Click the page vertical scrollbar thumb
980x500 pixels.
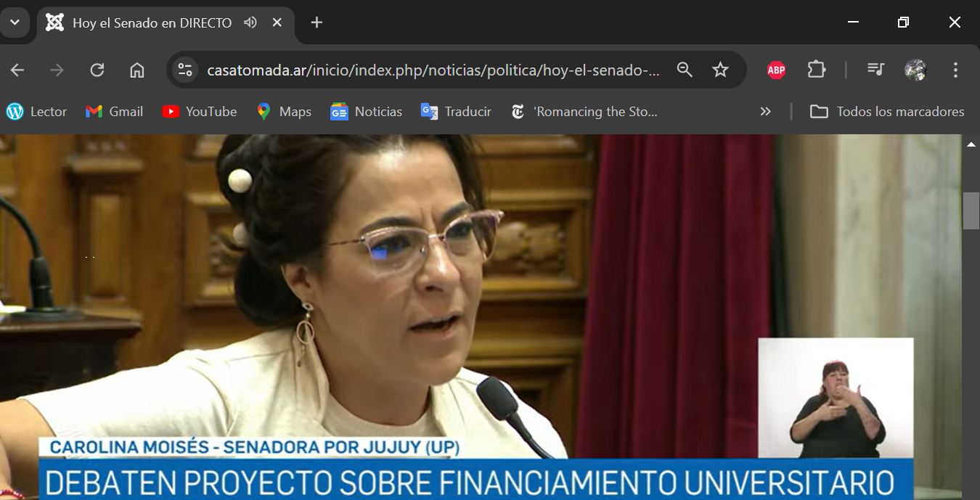[971, 210]
